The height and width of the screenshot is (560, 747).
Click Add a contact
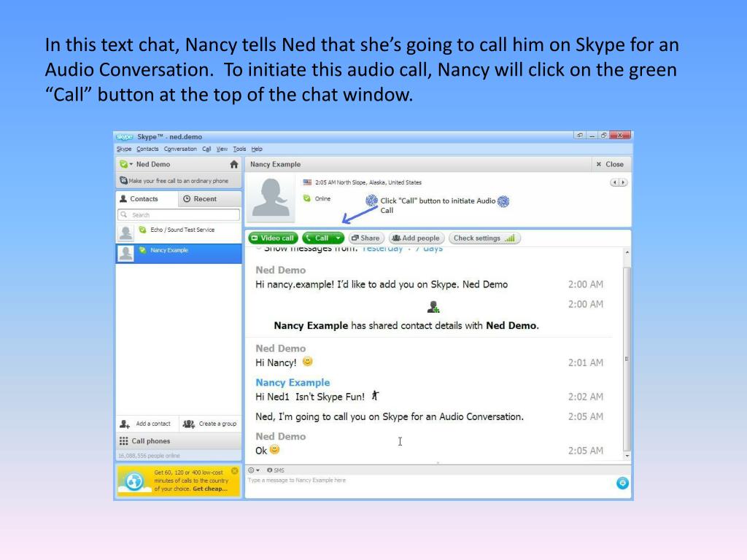click(x=145, y=424)
